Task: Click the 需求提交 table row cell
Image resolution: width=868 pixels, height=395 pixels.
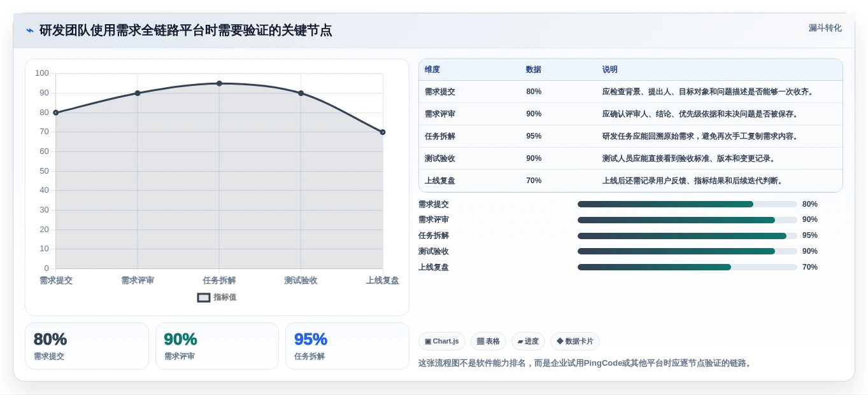Action: [x=440, y=92]
